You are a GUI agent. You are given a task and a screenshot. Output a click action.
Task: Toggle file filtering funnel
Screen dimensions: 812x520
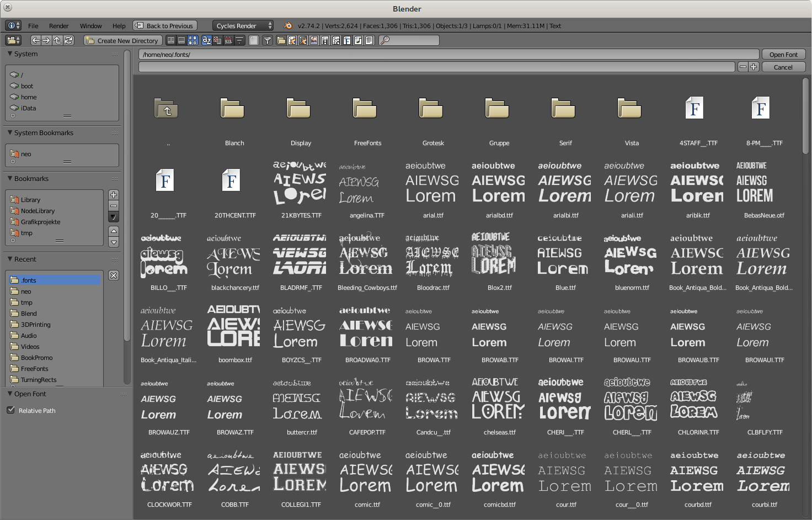tap(268, 40)
